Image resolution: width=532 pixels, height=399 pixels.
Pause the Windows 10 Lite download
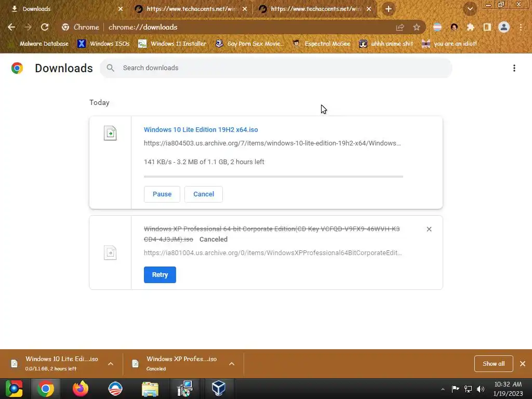[x=162, y=194]
